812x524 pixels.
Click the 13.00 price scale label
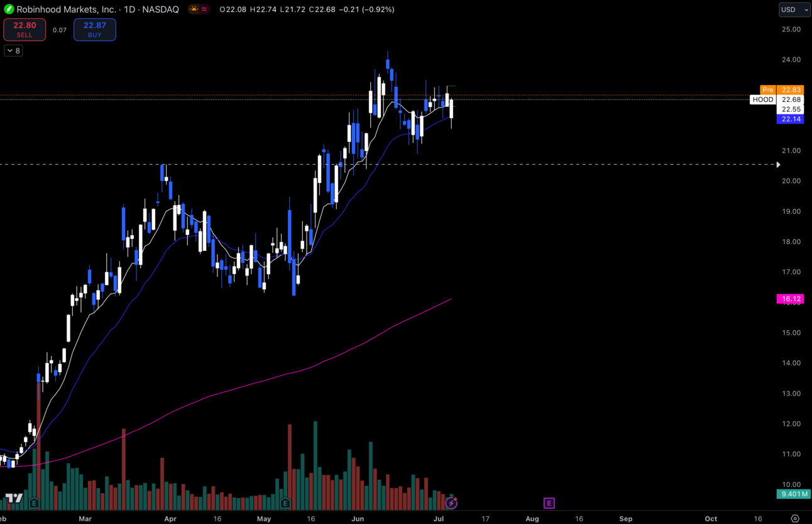click(x=791, y=394)
